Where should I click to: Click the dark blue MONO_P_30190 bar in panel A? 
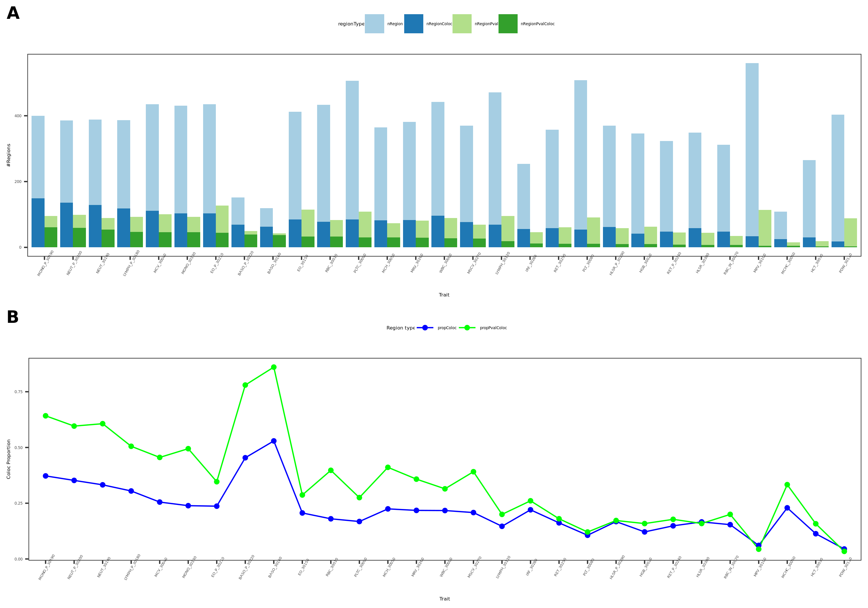pos(38,222)
